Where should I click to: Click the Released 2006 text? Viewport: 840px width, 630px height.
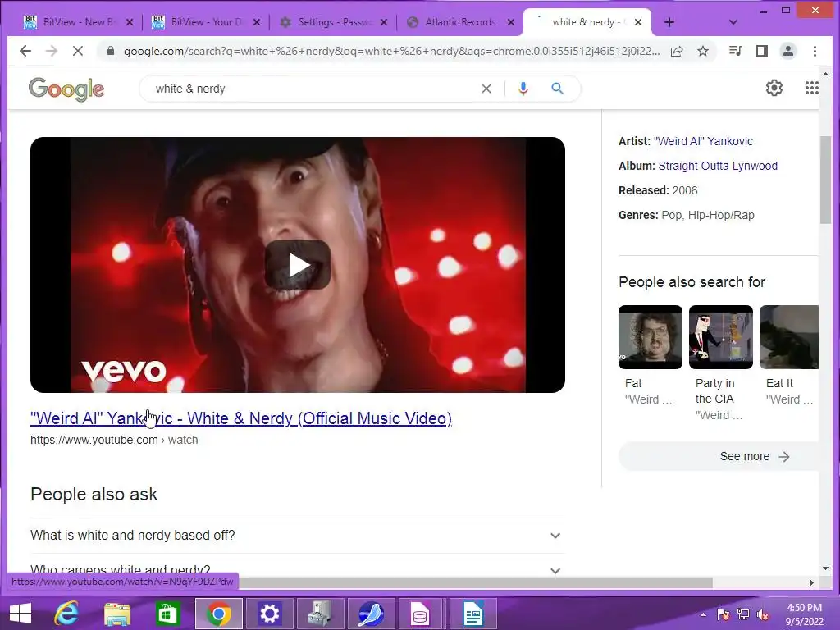[658, 190]
